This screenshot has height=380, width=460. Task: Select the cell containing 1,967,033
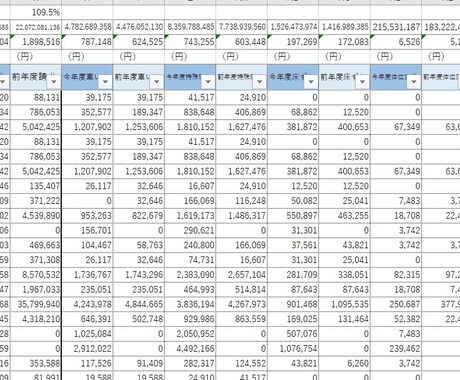(36, 289)
